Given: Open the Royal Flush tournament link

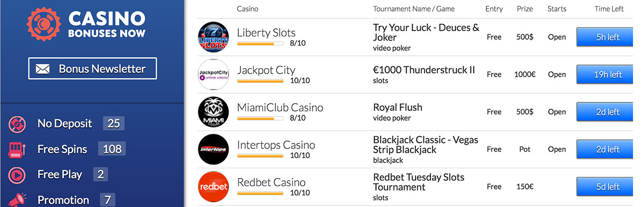Looking at the screenshot, I should pyautogui.click(x=398, y=107).
